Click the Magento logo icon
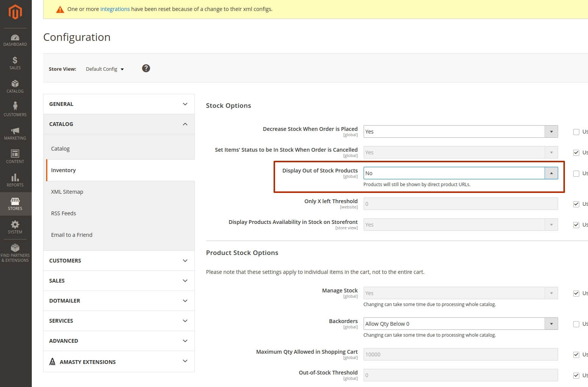The width and height of the screenshot is (588, 387). coord(15,12)
